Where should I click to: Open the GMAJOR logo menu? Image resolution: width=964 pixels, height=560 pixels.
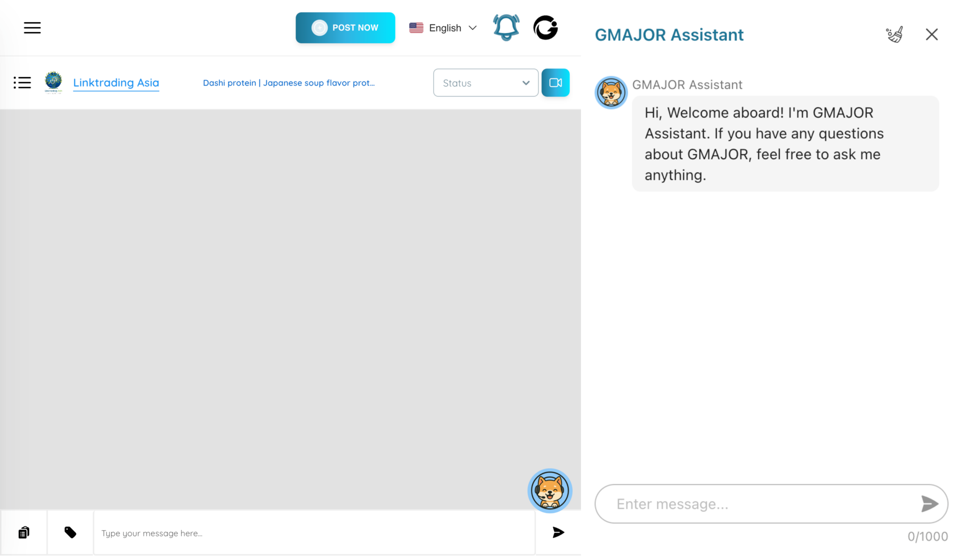[x=546, y=27]
